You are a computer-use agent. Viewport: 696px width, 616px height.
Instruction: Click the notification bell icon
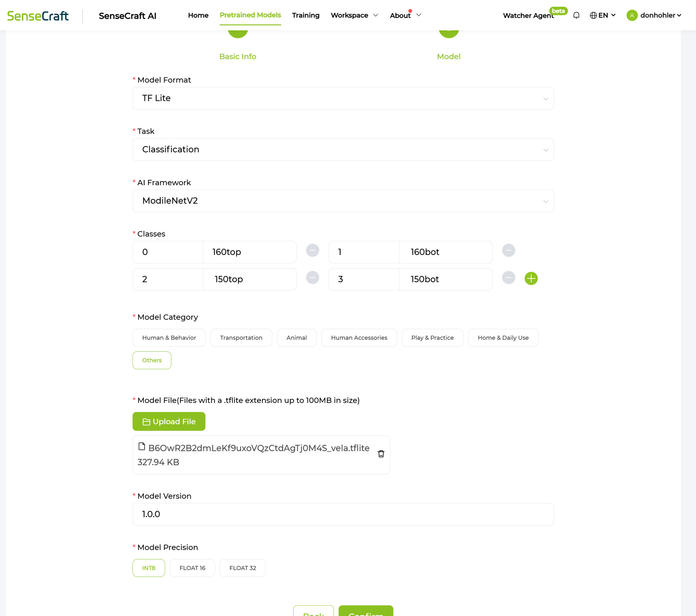[576, 15]
